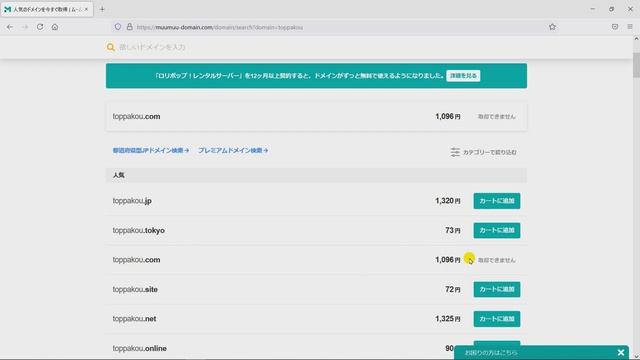
Task: Click the 73円 price
Action: pyautogui.click(x=453, y=230)
